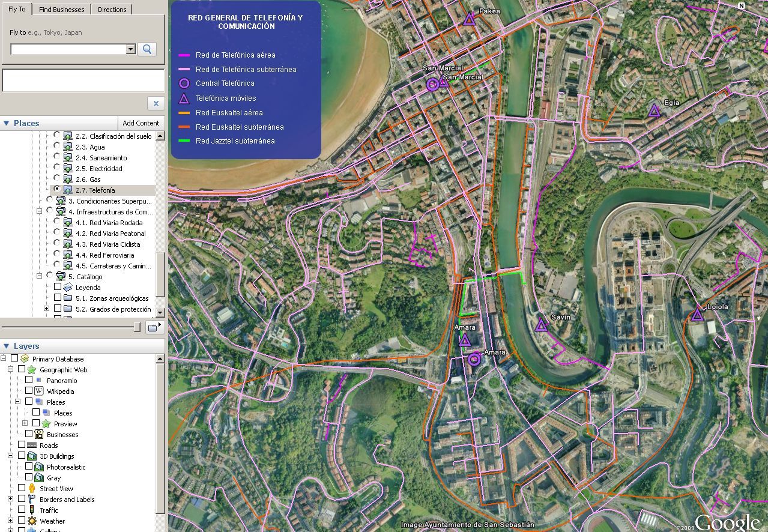Click the Street View pegman icon

(x=32, y=489)
